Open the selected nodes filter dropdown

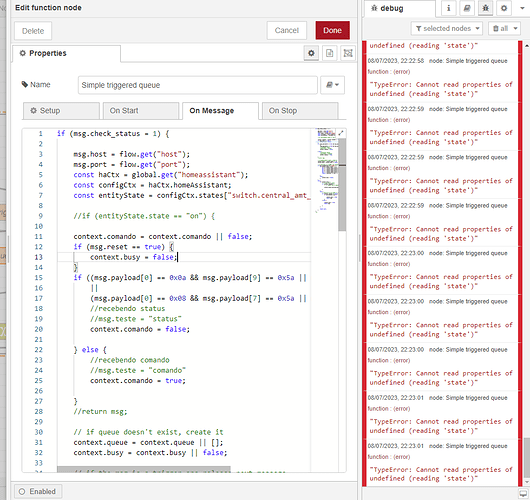pyautogui.click(x=447, y=28)
